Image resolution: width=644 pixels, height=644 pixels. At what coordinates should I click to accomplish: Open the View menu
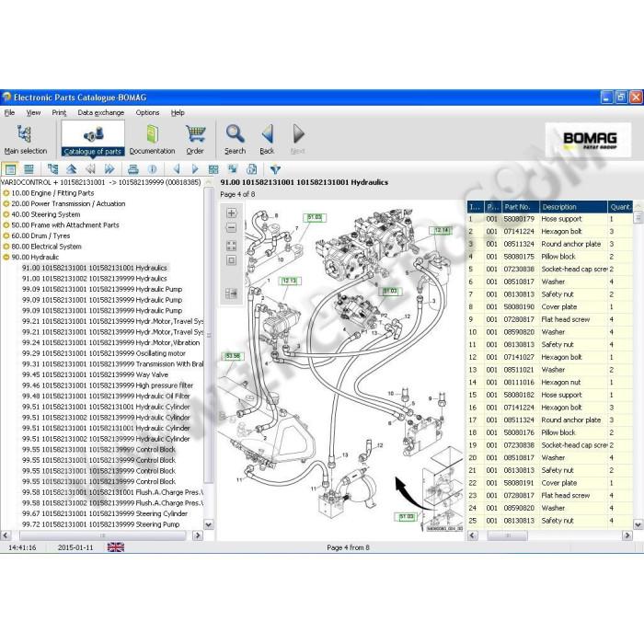point(33,112)
